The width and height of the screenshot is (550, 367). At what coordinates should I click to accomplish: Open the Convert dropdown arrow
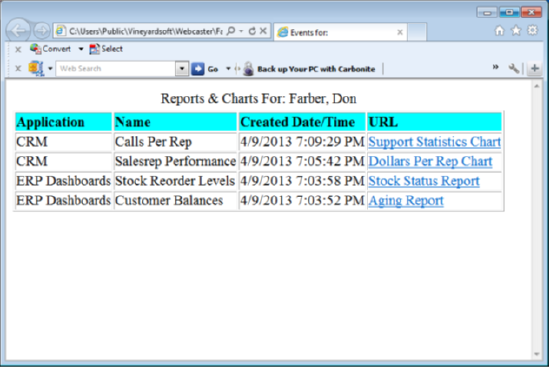click(x=81, y=49)
